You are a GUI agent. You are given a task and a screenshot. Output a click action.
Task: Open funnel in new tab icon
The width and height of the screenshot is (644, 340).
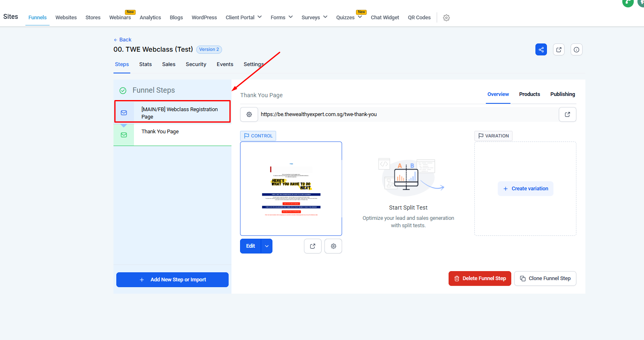tap(559, 50)
